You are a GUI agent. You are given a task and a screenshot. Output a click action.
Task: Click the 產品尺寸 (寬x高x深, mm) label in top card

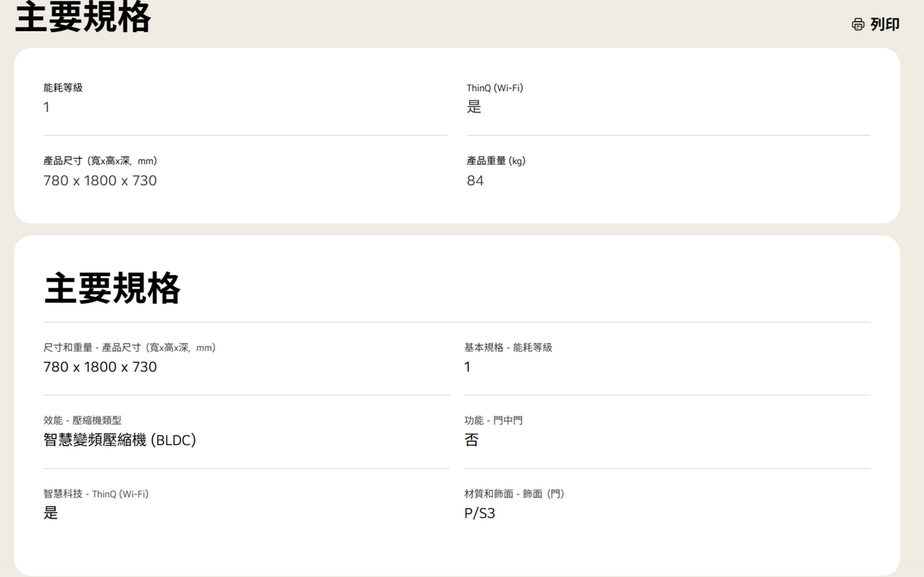pos(100,161)
